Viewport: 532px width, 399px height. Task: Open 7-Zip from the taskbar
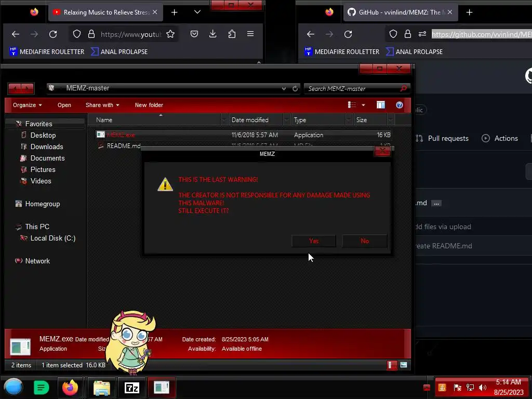[131, 388]
